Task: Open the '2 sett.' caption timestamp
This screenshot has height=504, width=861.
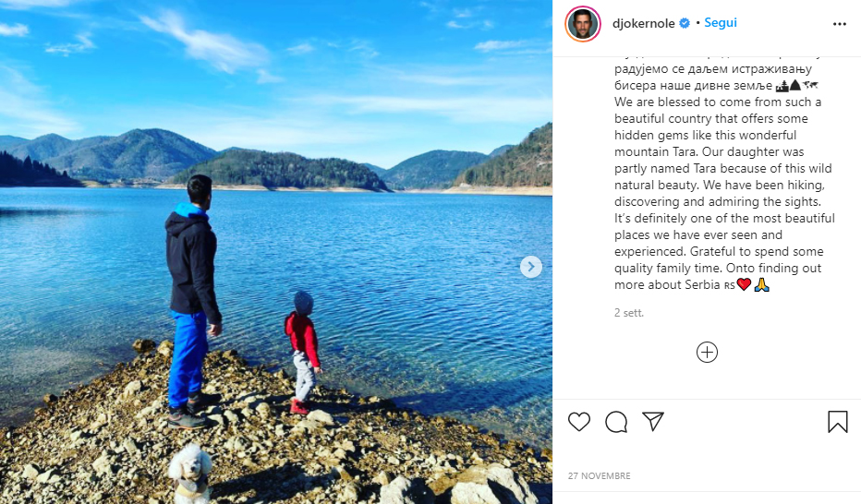Action: click(x=629, y=313)
